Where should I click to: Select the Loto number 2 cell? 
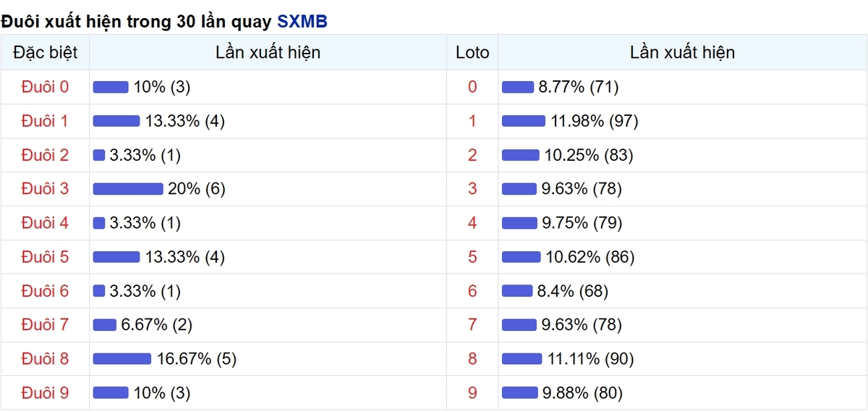(x=472, y=155)
